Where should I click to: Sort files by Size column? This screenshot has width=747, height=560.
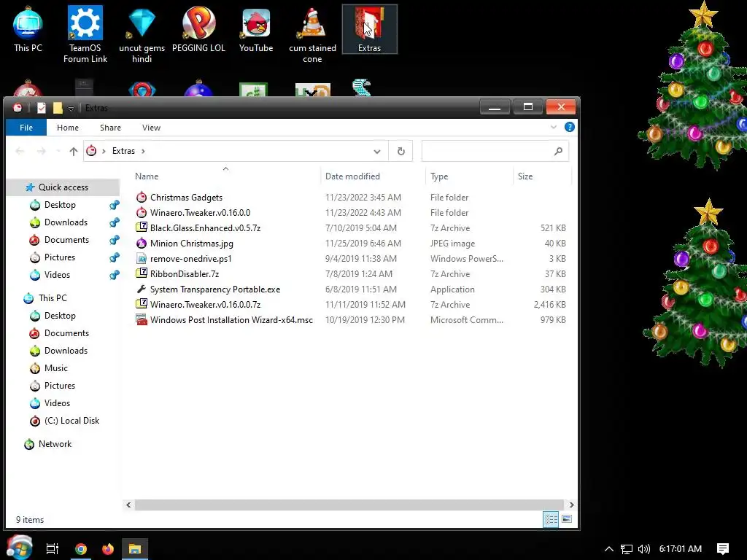(525, 176)
